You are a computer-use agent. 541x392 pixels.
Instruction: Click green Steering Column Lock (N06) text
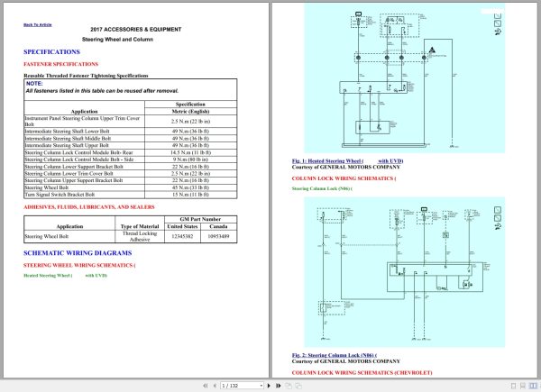tap(322, 188)
